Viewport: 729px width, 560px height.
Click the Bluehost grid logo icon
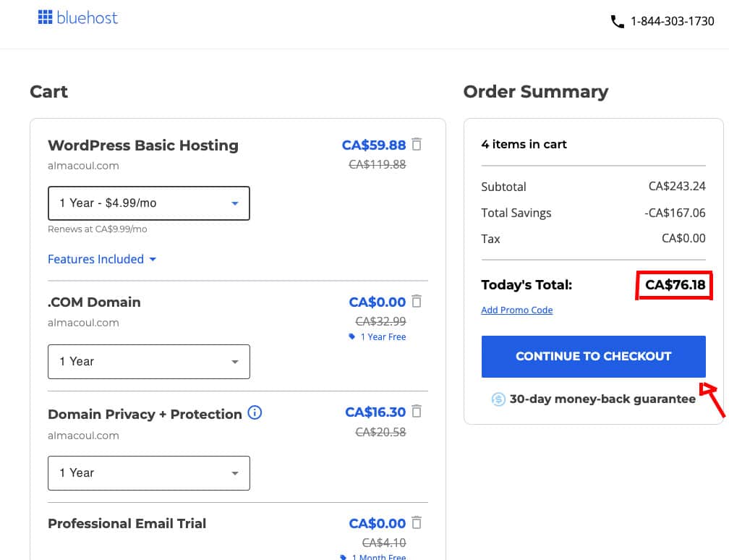coord(44,17)
